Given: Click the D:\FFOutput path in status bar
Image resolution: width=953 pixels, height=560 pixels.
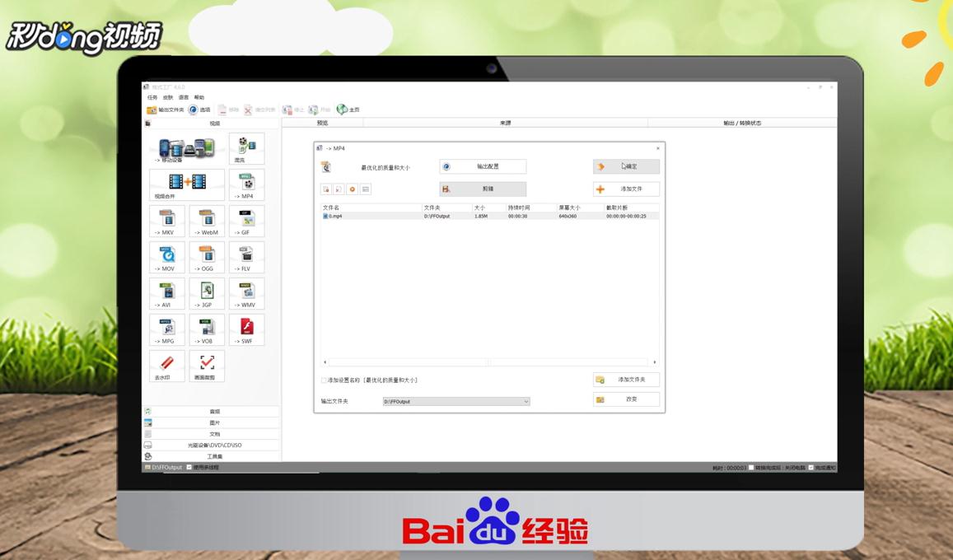Looking at the screenshot, I should 166,468.
